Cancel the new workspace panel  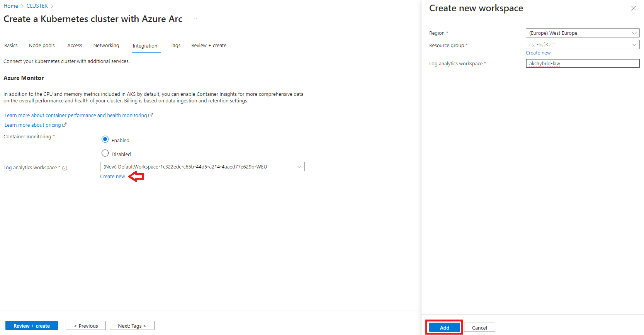coord(479,328)
